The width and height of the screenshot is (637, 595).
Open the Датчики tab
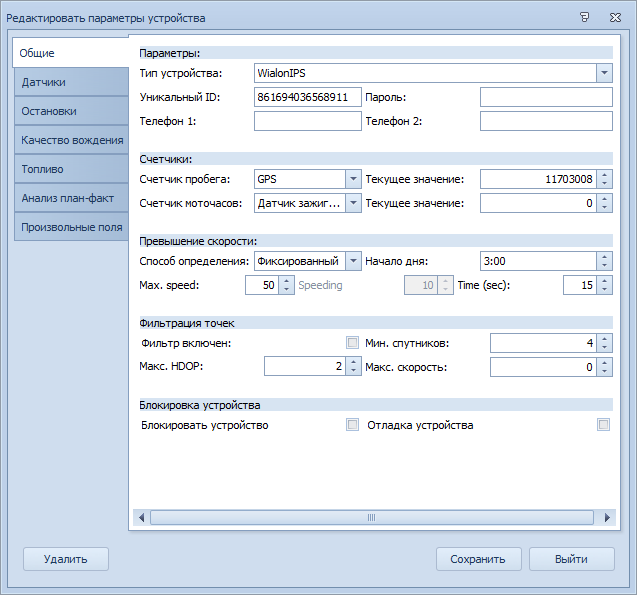click(72, 82)
